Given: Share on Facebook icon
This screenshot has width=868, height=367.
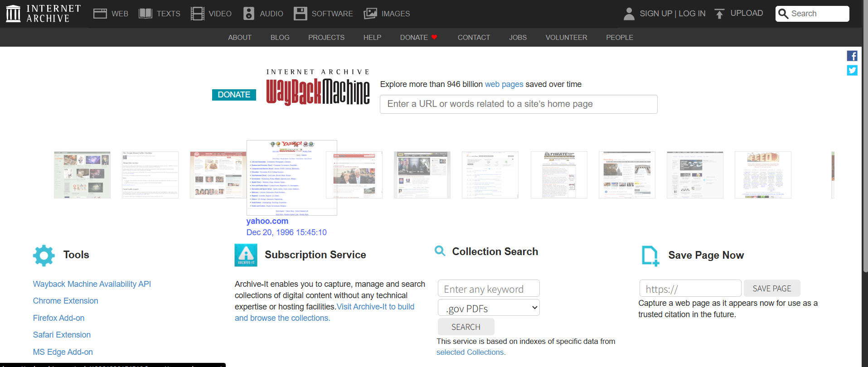Looking at the screenshot, I should pyautogui.click(x=852, y=56).
